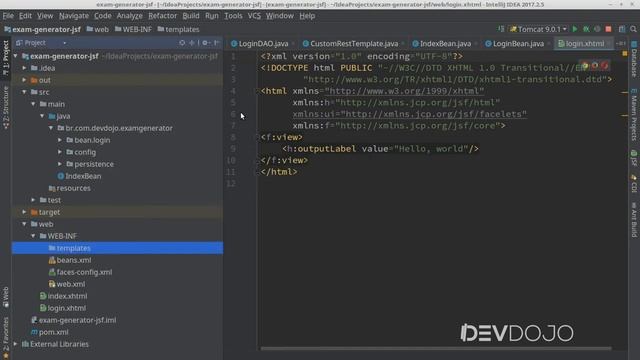Switch to IndexBean.java tab
Viewport: 640px width, 360px height.
tap(445, 44)
